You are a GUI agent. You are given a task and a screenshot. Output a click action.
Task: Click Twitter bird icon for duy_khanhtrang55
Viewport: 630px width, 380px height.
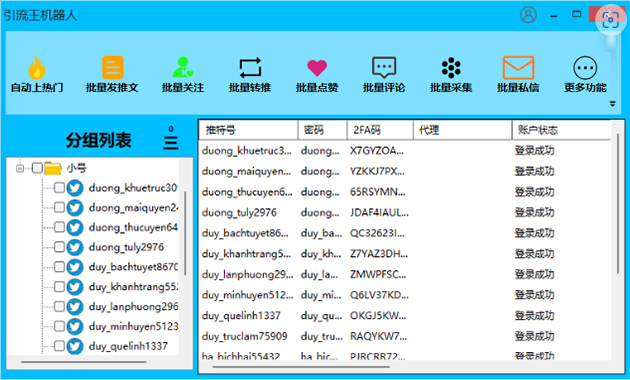pyautogui.click(x=75, y=286)
